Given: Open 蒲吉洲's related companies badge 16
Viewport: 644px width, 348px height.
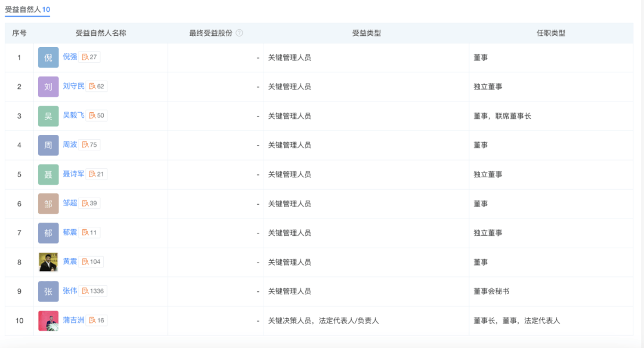Looking at the screenshot, I should tap(97, 320).
